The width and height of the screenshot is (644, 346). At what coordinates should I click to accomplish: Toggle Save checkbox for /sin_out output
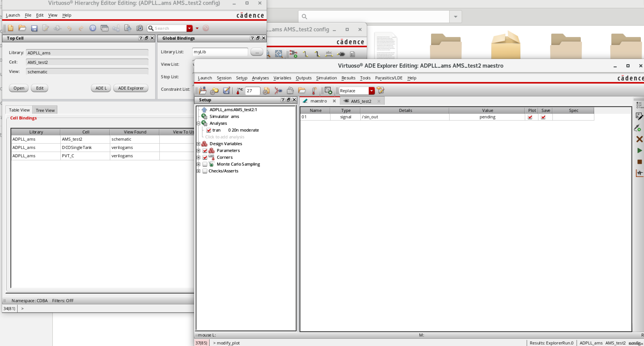tap(543, 117)
